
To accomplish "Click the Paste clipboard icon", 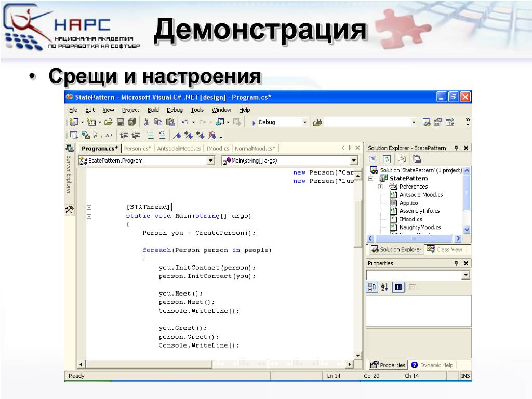I will coord(170,122).
